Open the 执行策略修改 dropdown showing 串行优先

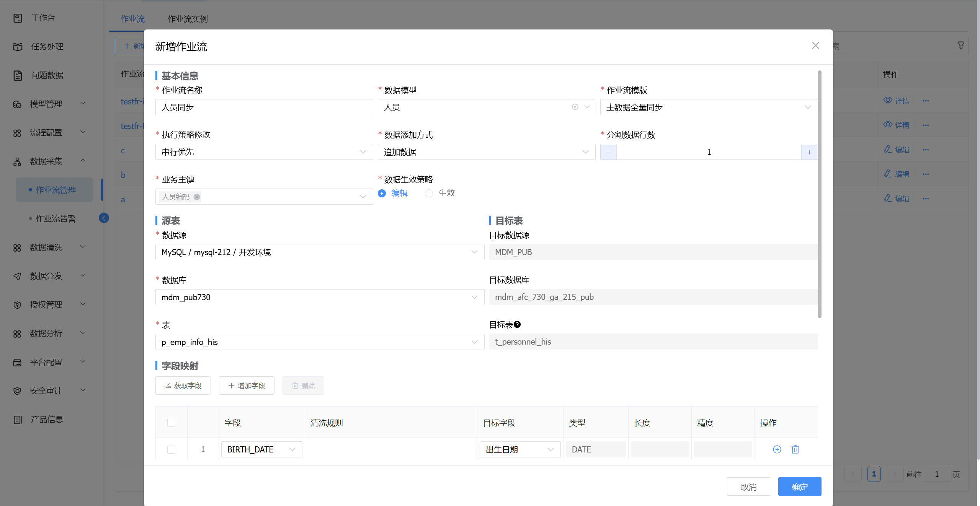tap(264, 152)
